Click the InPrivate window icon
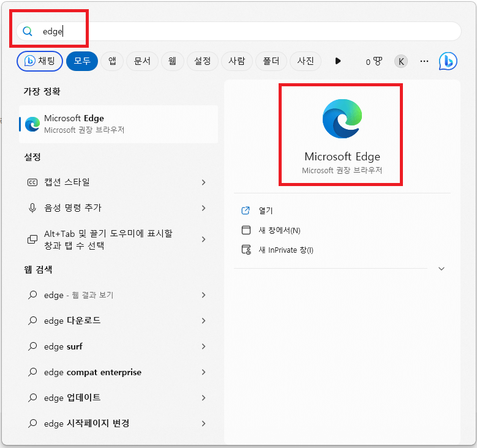The image size is (477, 448). 246,250
